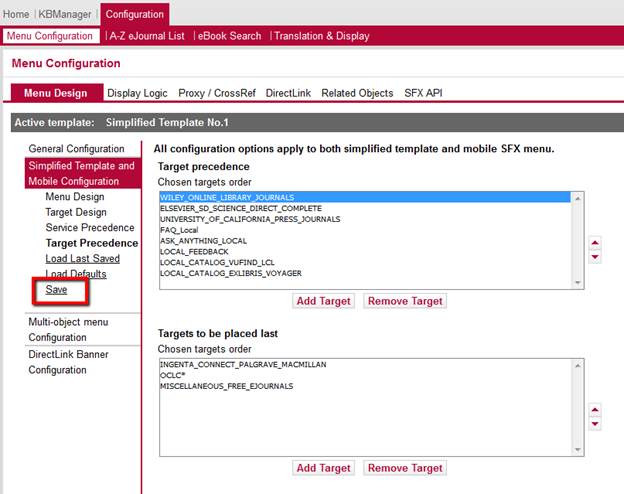This screenshot has width=624, height=494.
Task: Open Service Precedence in the sidebar
Action: pyautogui.click(x=90, y=228)
